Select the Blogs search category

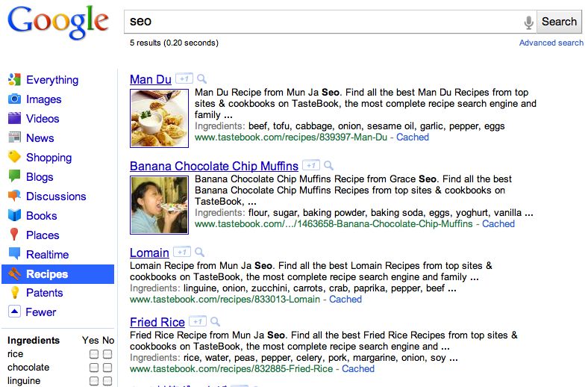40,177
